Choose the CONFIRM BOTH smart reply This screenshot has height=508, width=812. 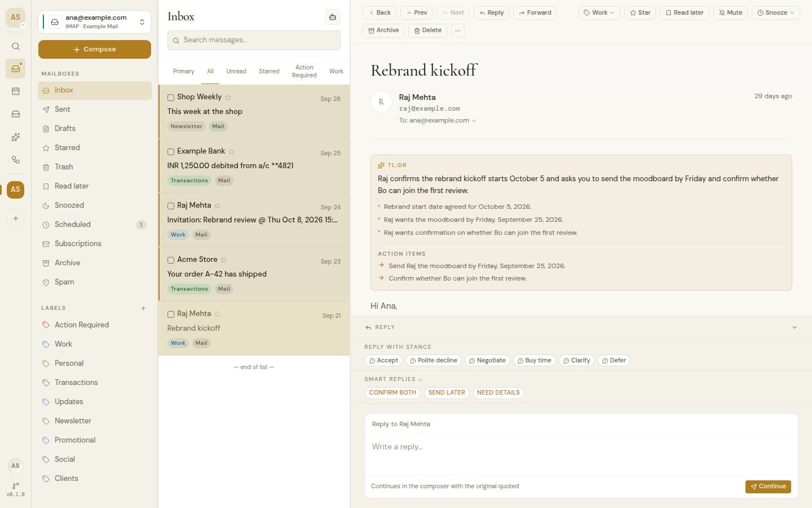click(392, 393)
